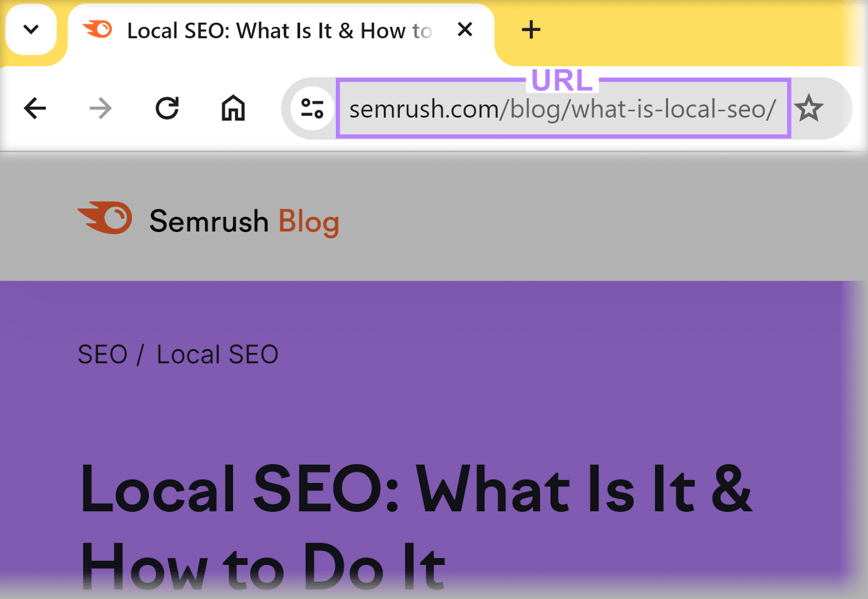Open the Semrush Blog home link
This screenshot has width=868, height=599.
pos(208,220)
